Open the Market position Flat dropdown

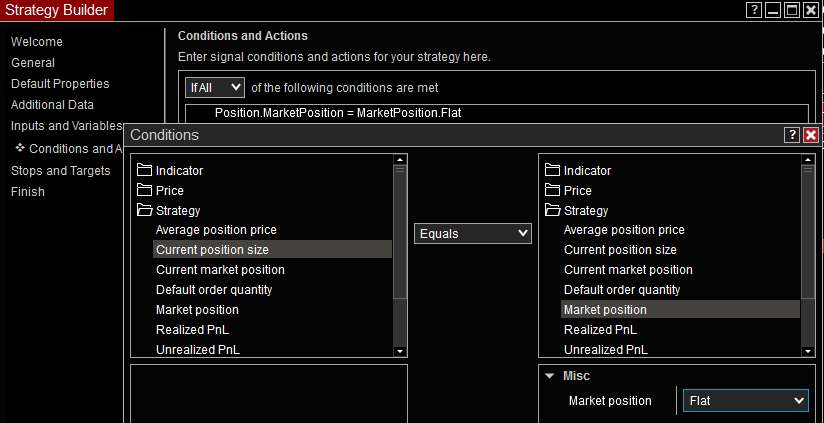pyautogui.click(x=746, y=400)
